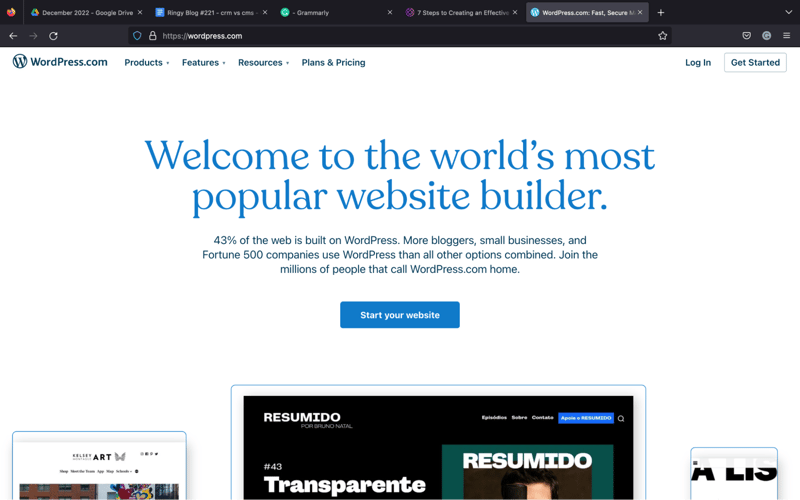
Task: Go back using the browser back arrow
Action: pyautogui.click(x=13, y=36)
